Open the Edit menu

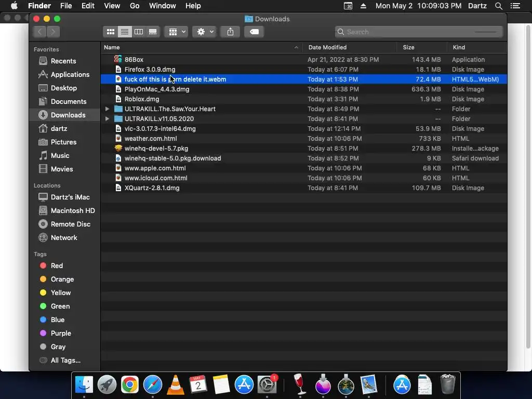point(88,6)
